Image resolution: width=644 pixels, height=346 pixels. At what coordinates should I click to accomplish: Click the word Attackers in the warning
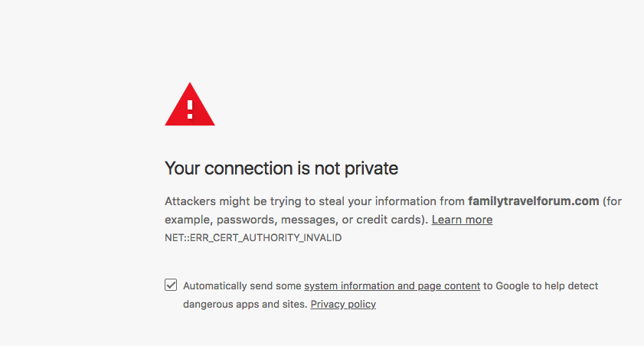click(190, 201)
